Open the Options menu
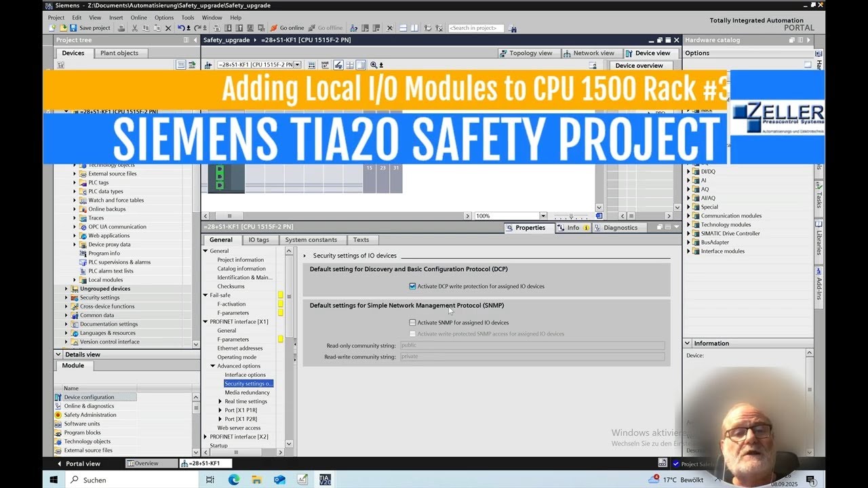The height and width of the screenshot is (488, 868). coord(164,18)
